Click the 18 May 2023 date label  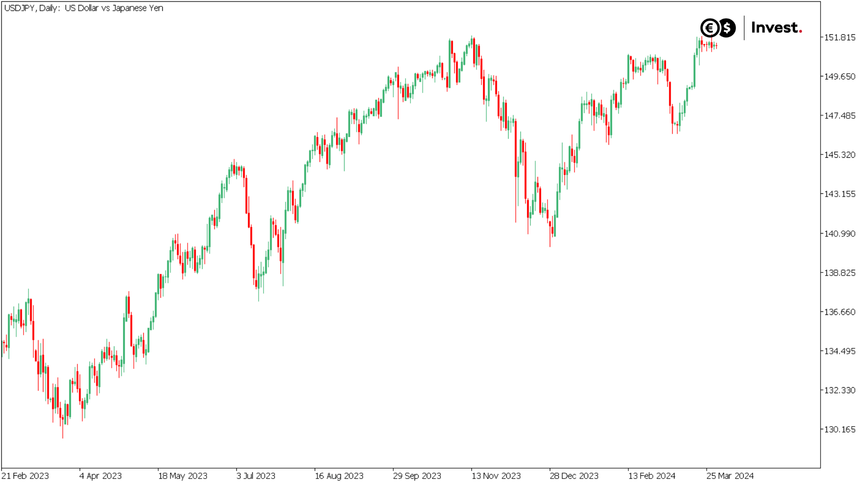(x=183, y=476)
